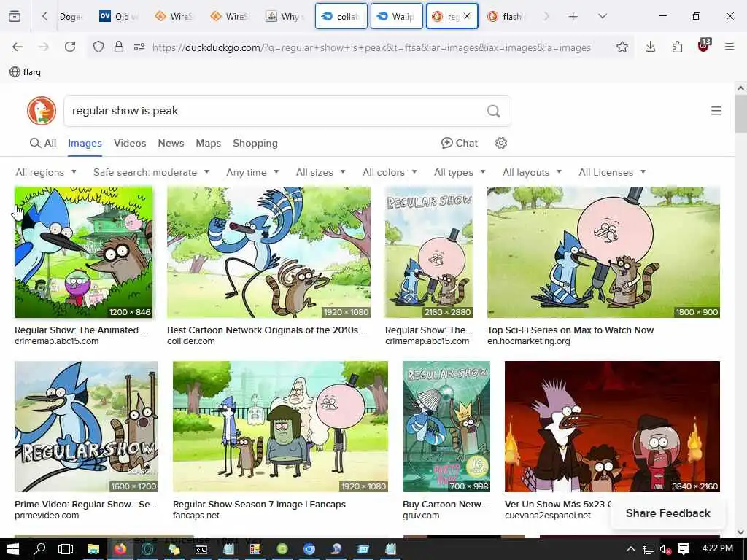Image resolution: width=747 pixels, height=560 pixels.
Task: Select the Images search tab
Action: [85, 143]
